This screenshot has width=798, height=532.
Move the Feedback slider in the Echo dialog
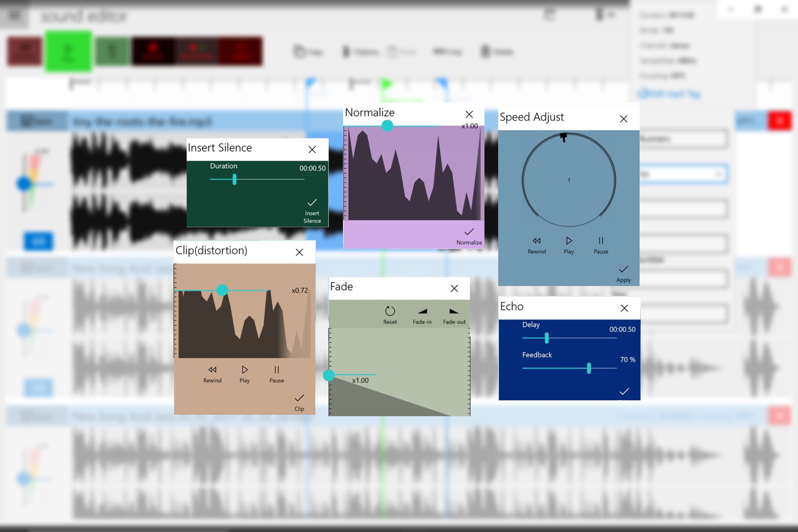(x=589, y=368)
